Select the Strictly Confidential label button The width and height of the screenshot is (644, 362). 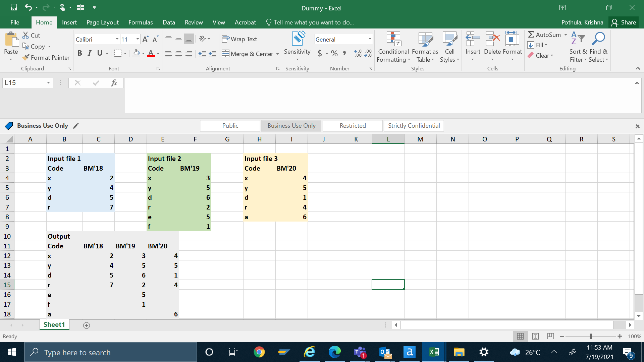pyautogui.click(x=414, y=126)
